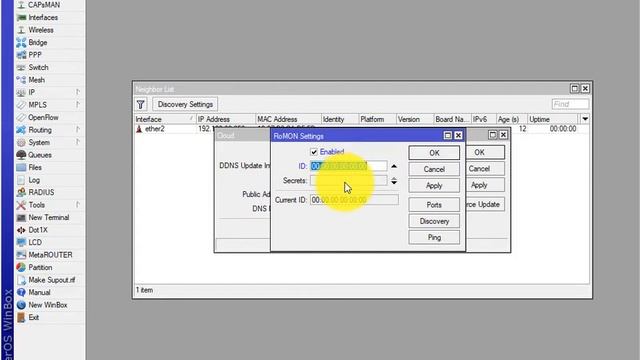Click Cancel in the Cloud window
640x360 pixels.
[485, 169]
